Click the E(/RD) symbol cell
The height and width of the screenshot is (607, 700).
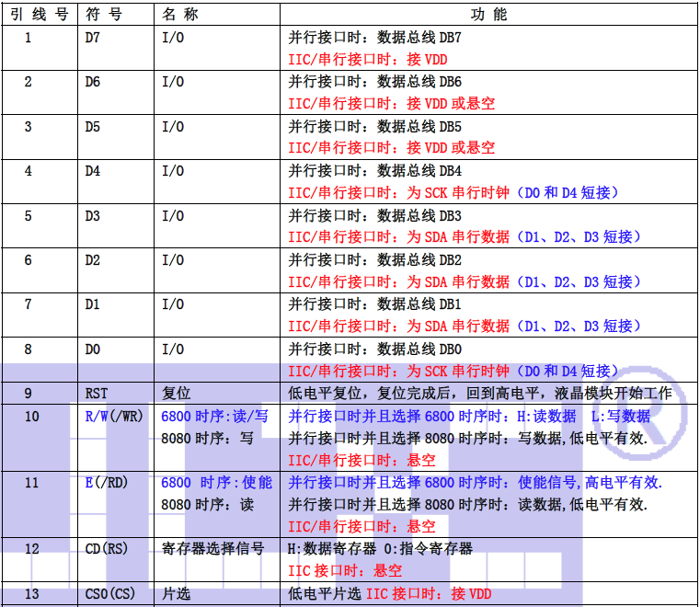point(105,482)
